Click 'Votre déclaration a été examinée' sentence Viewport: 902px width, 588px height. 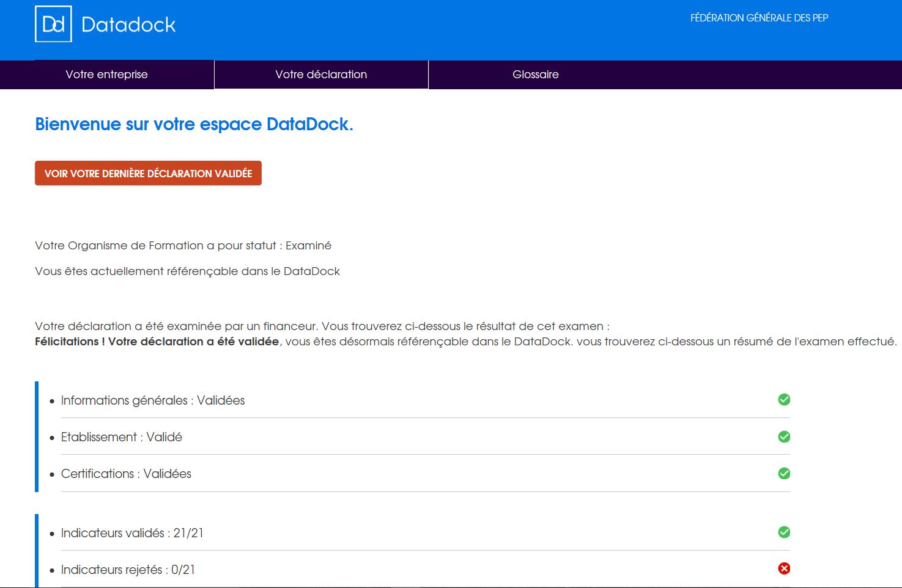pyautogui.click(x=322, y=326)
